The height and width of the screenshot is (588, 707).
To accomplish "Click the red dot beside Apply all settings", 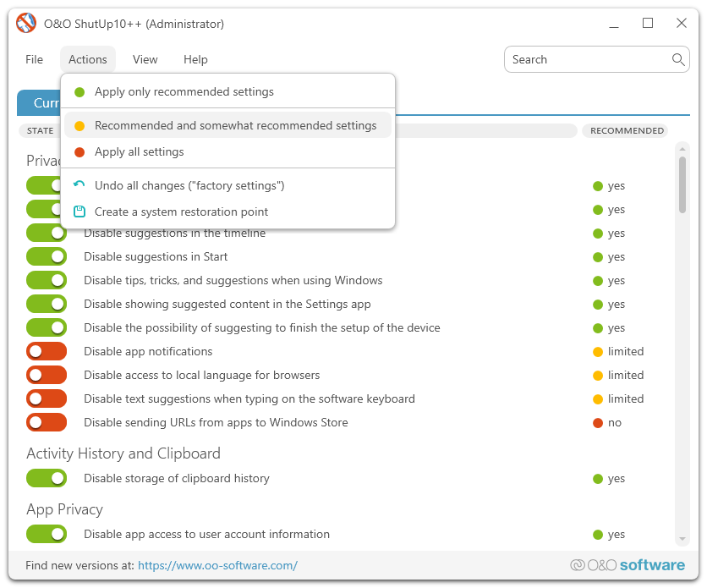I will click(79, 152).
